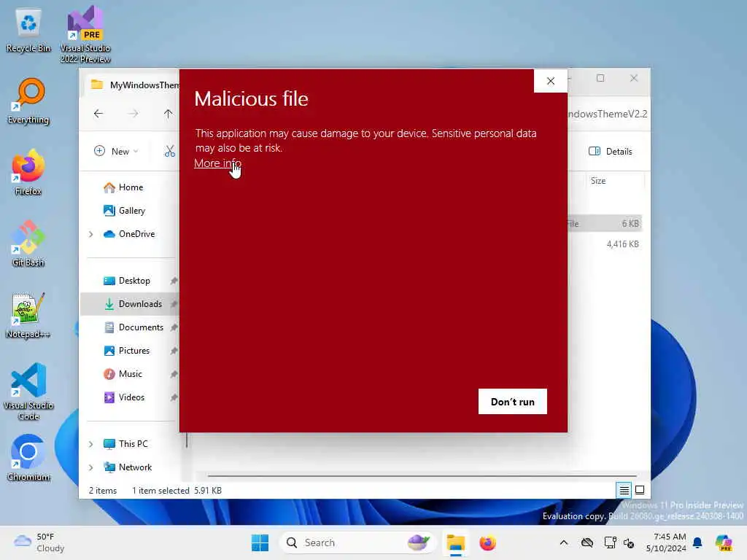Select Home in navigation pane

[123, 187]
